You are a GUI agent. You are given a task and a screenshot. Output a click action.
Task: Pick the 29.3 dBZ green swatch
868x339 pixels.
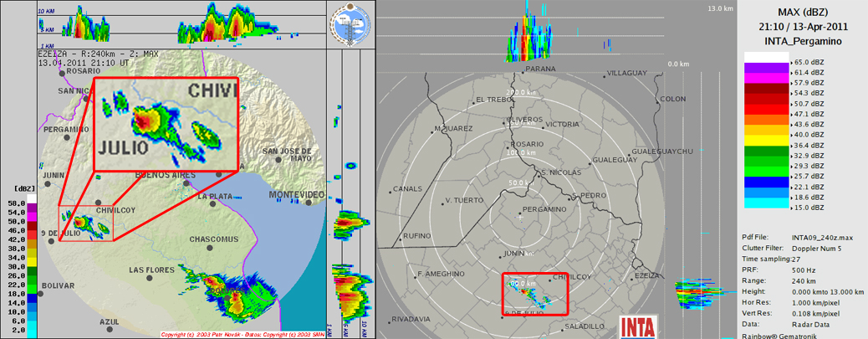click(766, 162)
